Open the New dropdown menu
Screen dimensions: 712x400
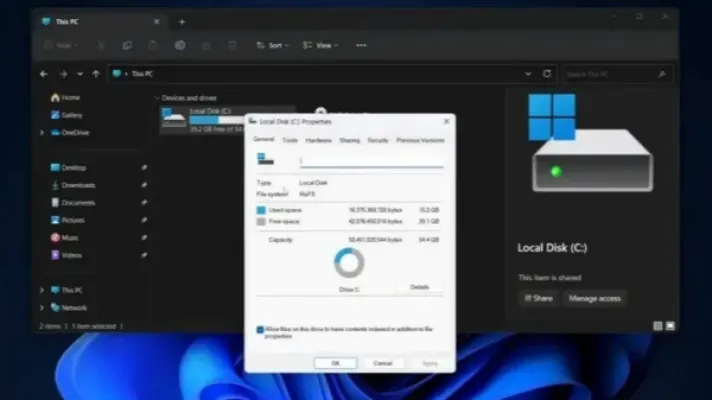(x=61, y=45)
